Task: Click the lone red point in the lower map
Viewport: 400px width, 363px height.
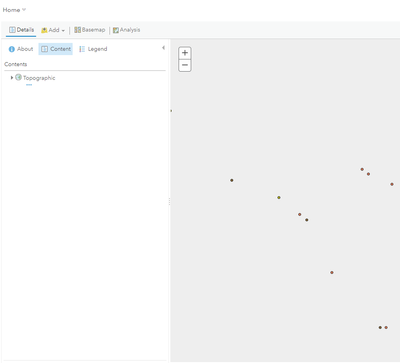Action: click(x=332, y=272)
